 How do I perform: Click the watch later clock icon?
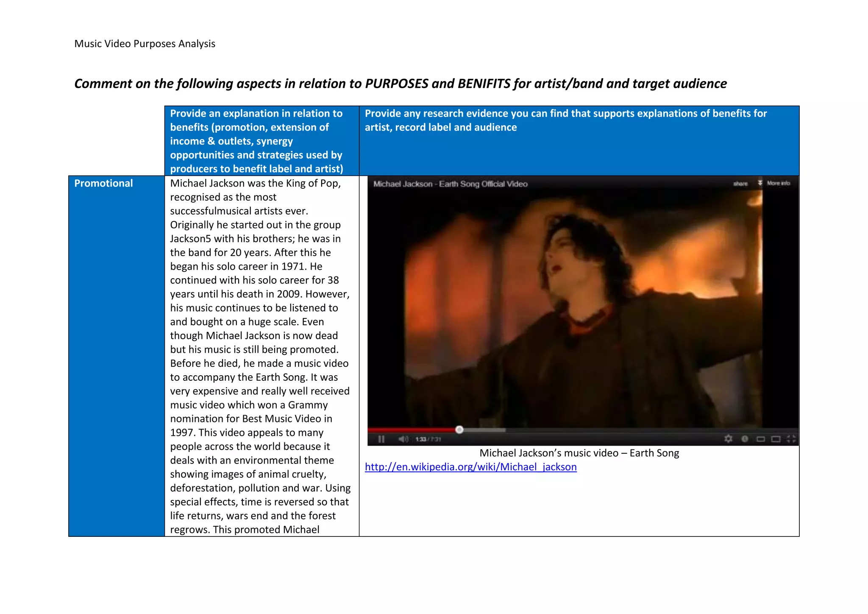tap(745, 439)
